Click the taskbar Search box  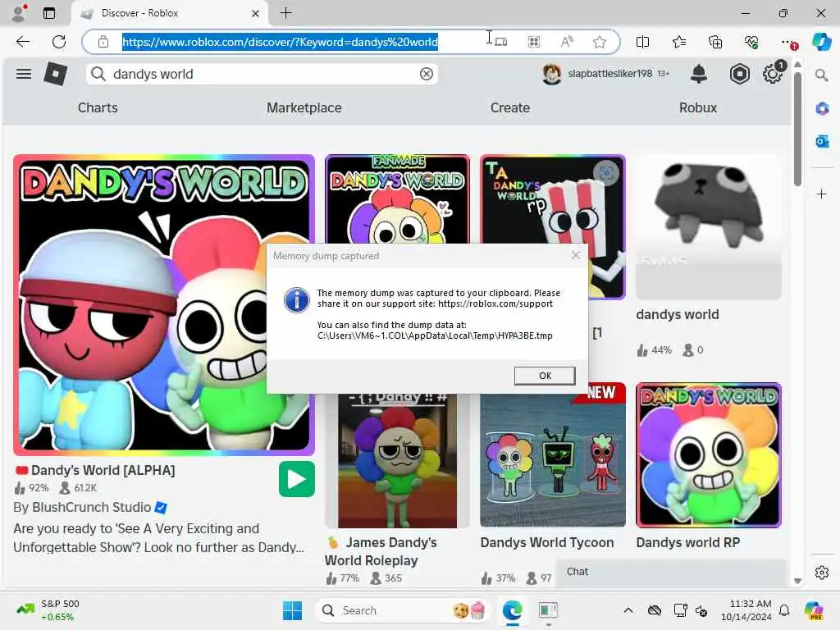click(403, 610)
